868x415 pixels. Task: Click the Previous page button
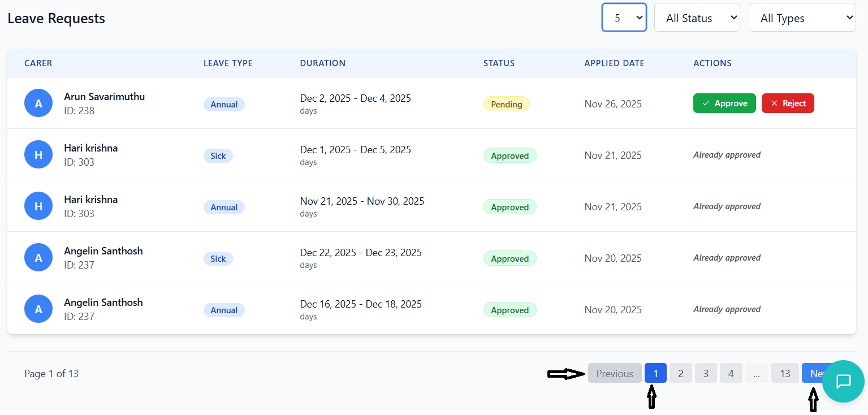tap(615, 373)
